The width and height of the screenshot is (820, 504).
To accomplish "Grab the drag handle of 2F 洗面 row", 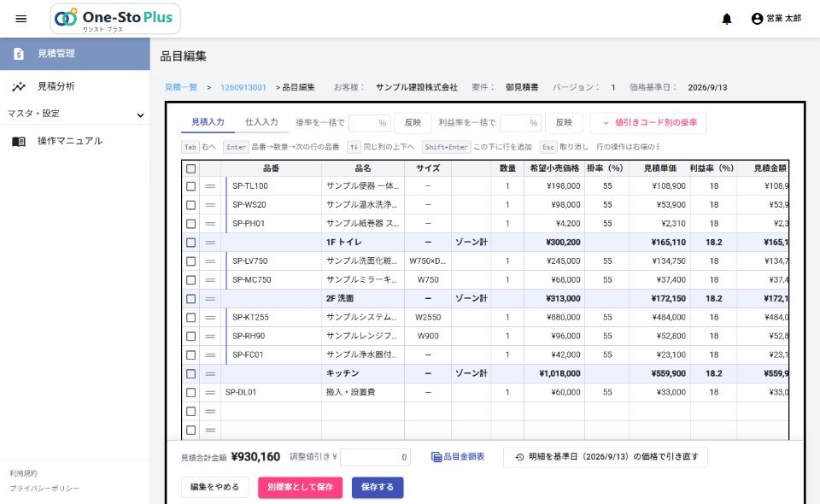I will [x=210, y=299].
